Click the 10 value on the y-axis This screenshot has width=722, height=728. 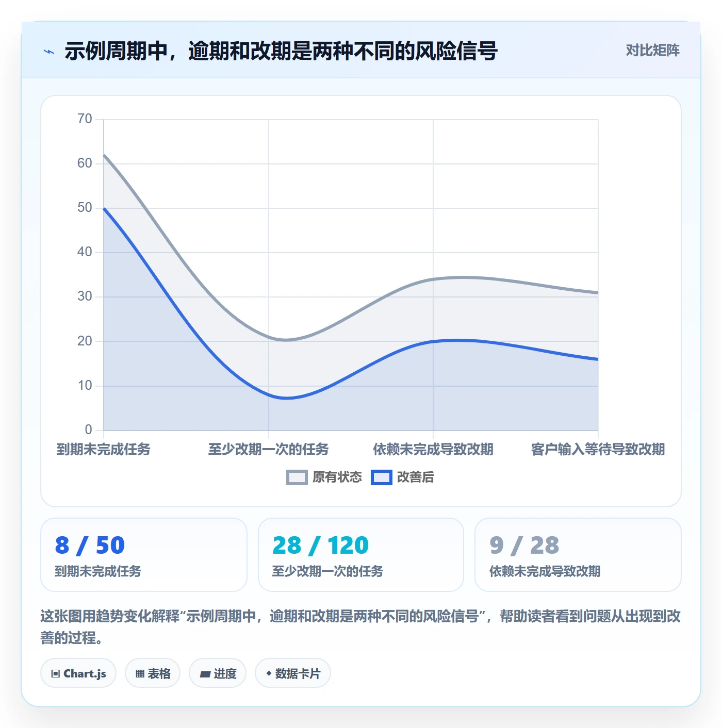pyautogui.click(x=85, y=386)
